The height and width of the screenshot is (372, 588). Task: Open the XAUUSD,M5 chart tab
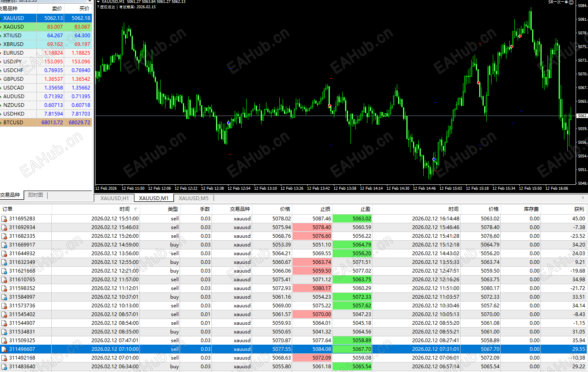click(194, 198)
